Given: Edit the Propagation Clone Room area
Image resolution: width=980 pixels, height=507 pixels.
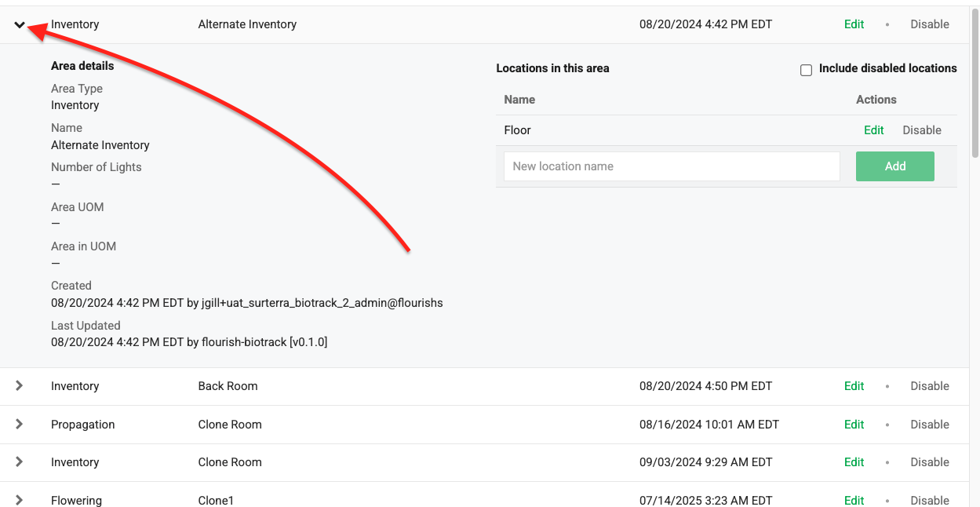Looking at the screenshot, I should click(854, 424).
